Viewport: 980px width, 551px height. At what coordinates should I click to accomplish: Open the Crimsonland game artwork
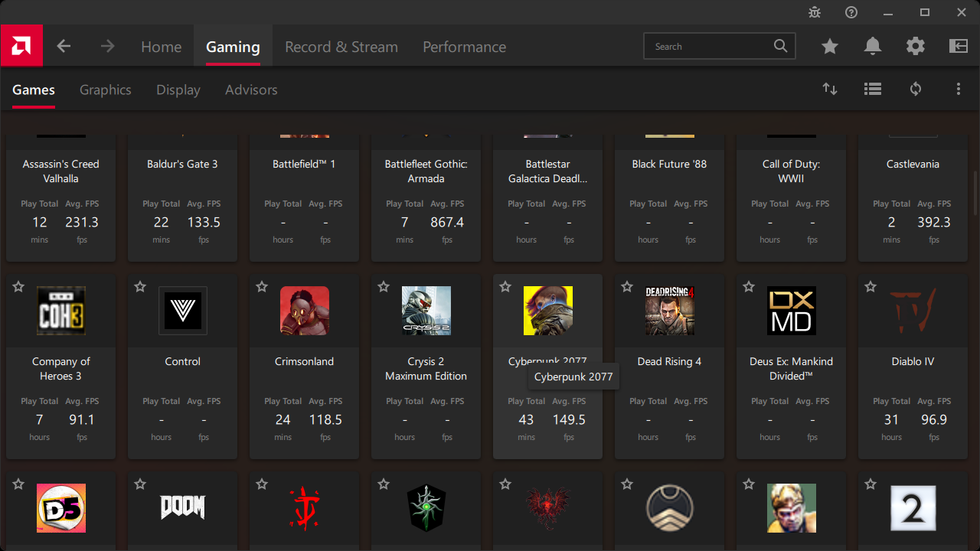[x=305, y=311]
